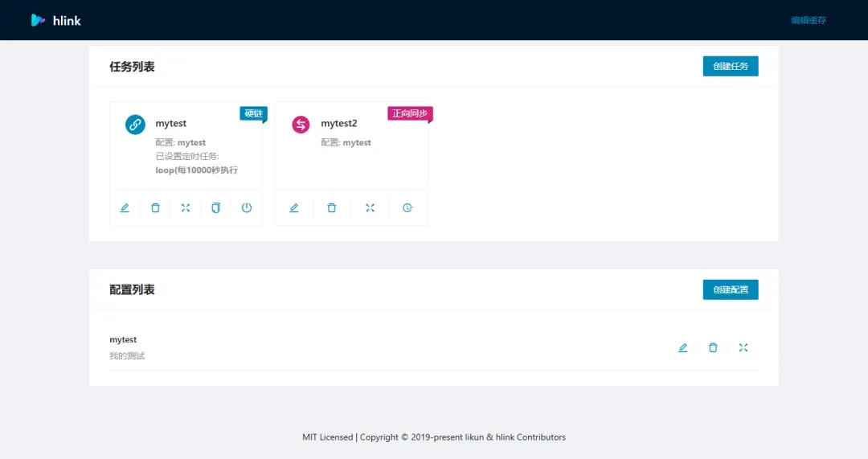Click 创建配置 button
Viewport: 868px width, 459px height.
(x=731, y=289)
